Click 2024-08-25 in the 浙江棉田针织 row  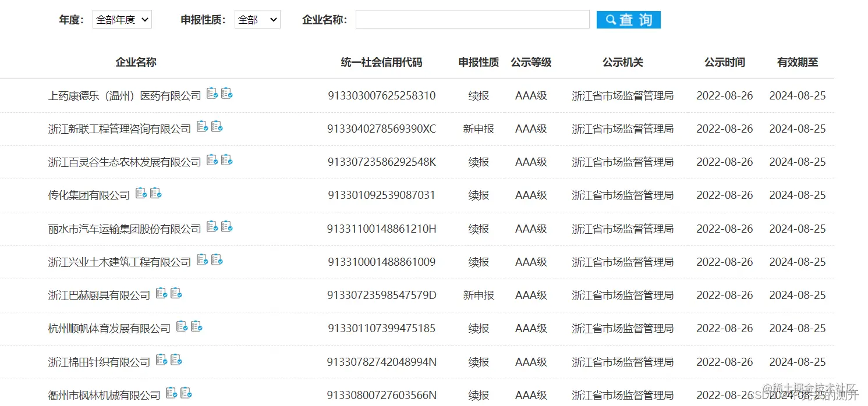click(798, 362)
